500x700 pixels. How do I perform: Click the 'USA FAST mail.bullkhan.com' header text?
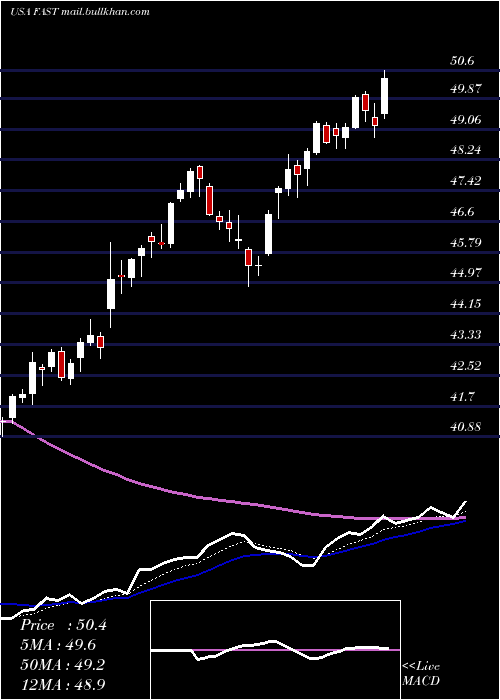pyautogui.click(x=79, y=12)
